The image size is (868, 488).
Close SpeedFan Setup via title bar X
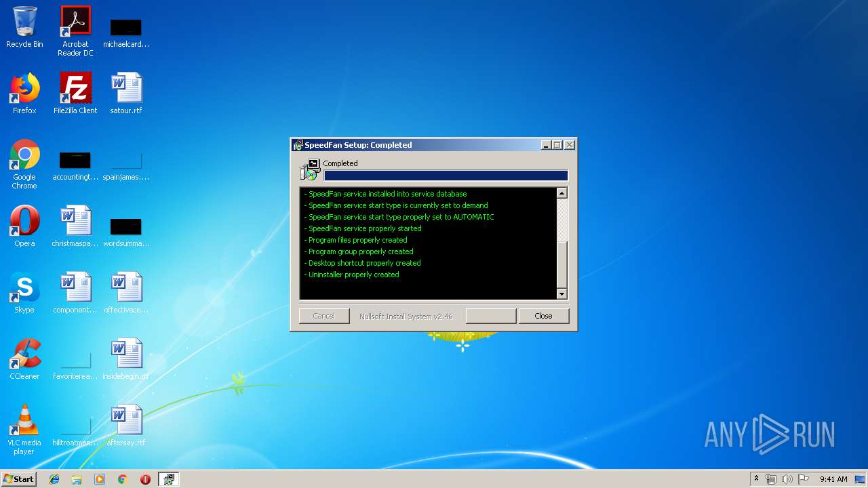tap(570, 145)
